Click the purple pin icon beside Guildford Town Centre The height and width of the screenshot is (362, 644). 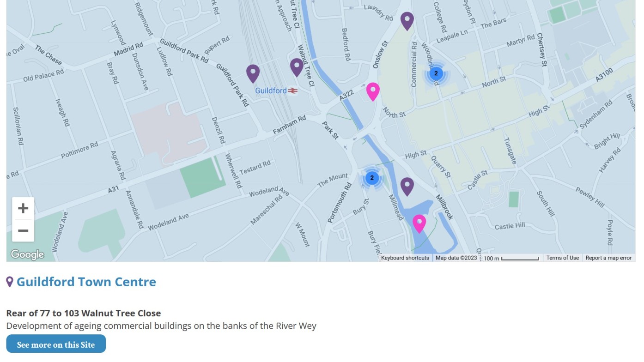click(x=10, y=282)
